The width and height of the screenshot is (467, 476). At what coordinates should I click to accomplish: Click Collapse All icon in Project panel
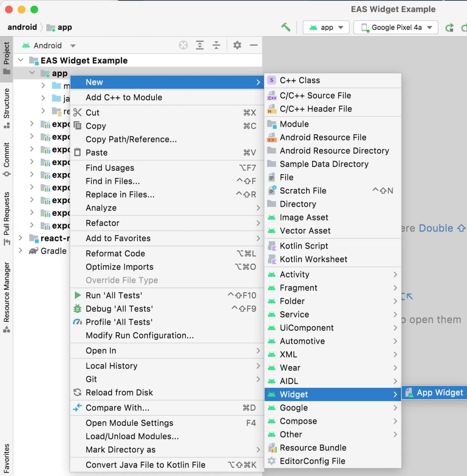[x=216, y=45]
